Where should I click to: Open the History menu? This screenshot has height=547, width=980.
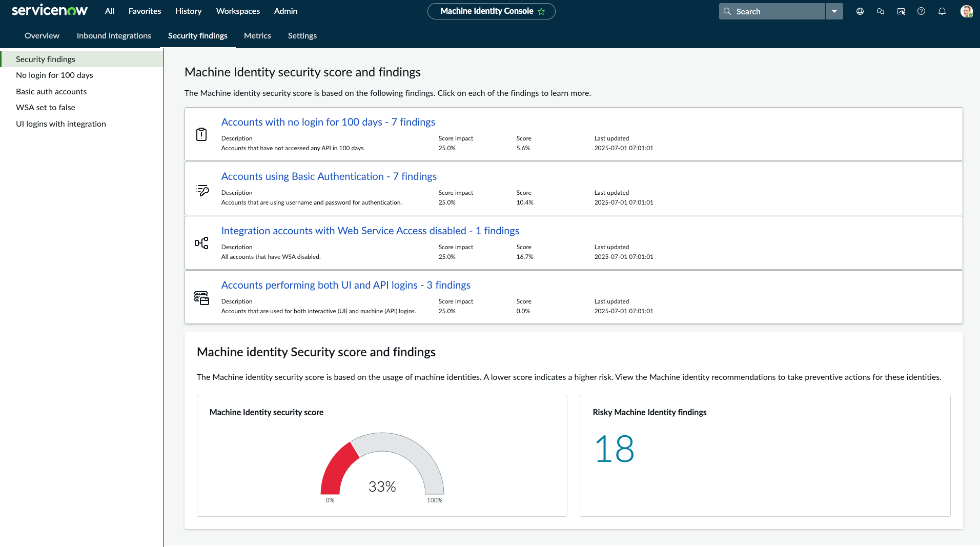coord(188,11)
